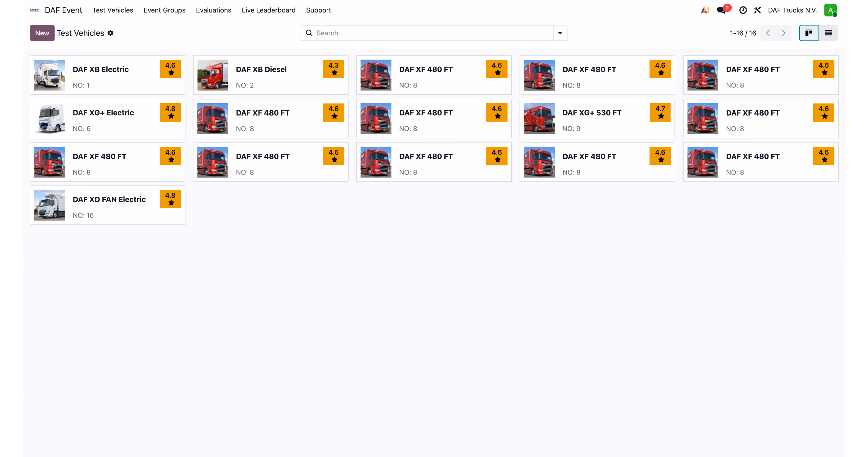Click the 4.3 star rating on DAF XB Diesel

pyautogui.click(x=333, y=69)
